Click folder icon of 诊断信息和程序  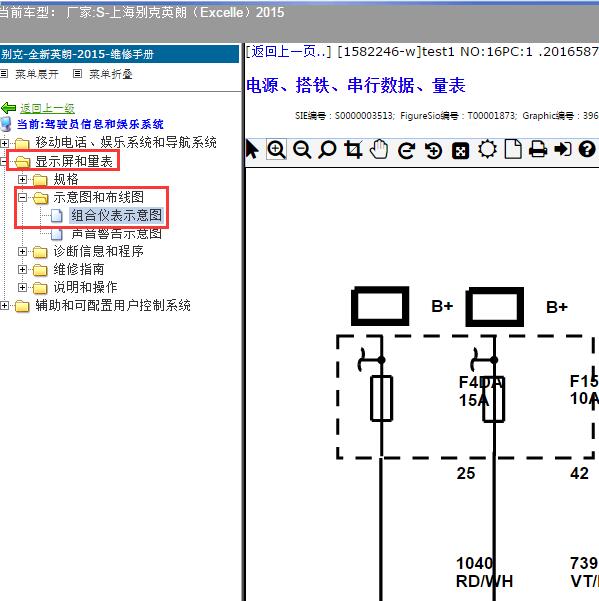click(40, 252)
